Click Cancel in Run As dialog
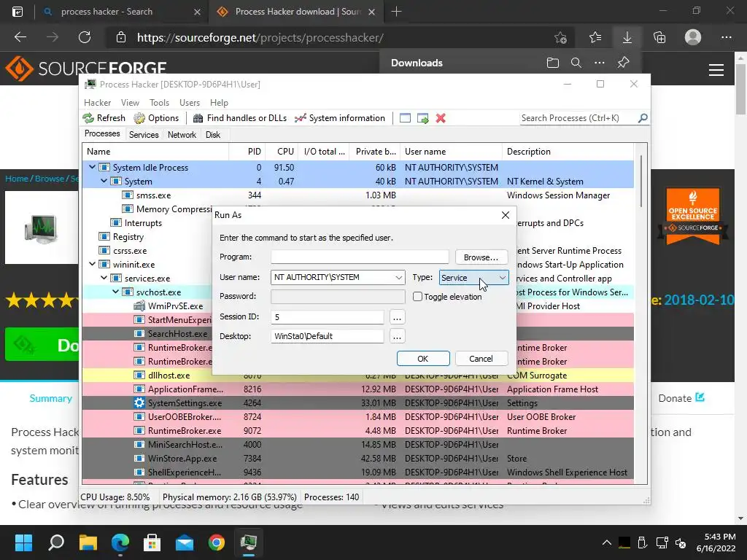The width and height of the screenshot is (747, 560). pyautogui.click(x=481, y=359)
